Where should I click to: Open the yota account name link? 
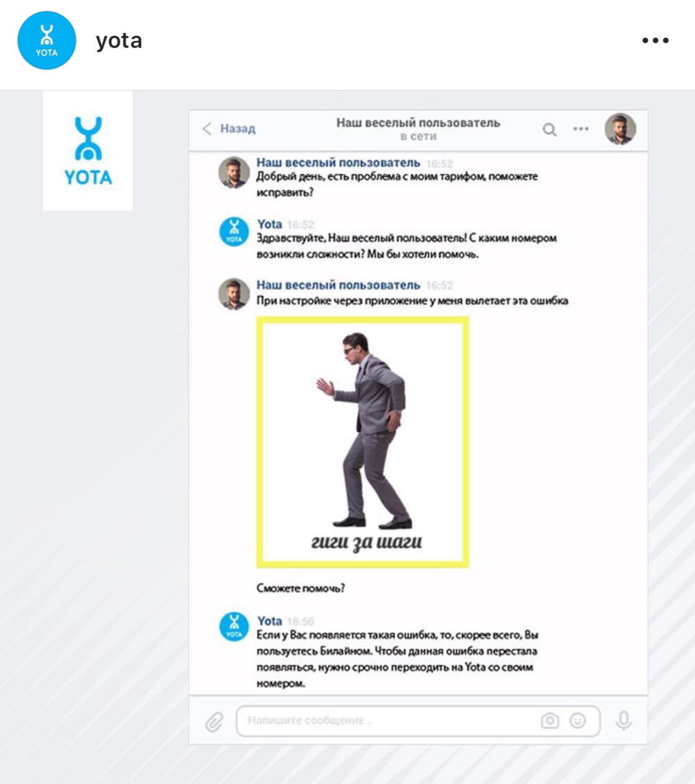(119, 41)
